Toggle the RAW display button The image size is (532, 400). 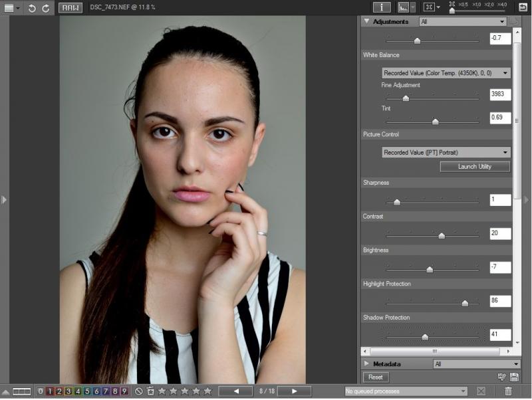tap(70, 8)
